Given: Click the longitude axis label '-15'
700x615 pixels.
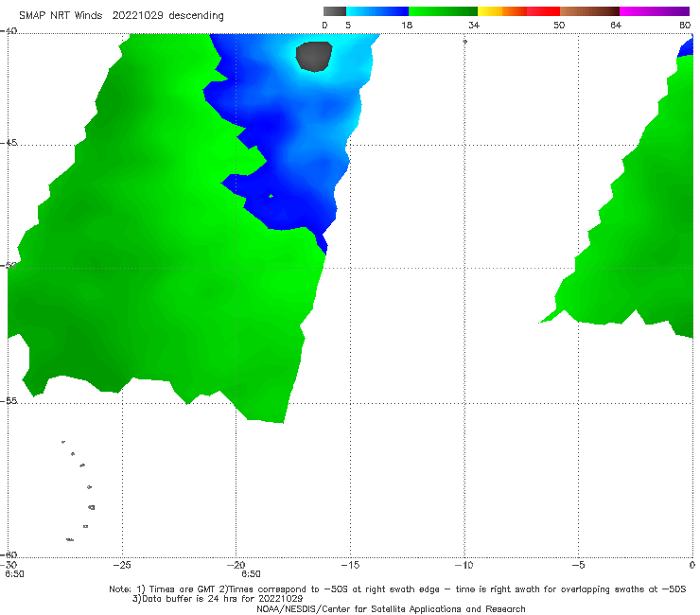Looking at the screenshot, I should 350,565.
